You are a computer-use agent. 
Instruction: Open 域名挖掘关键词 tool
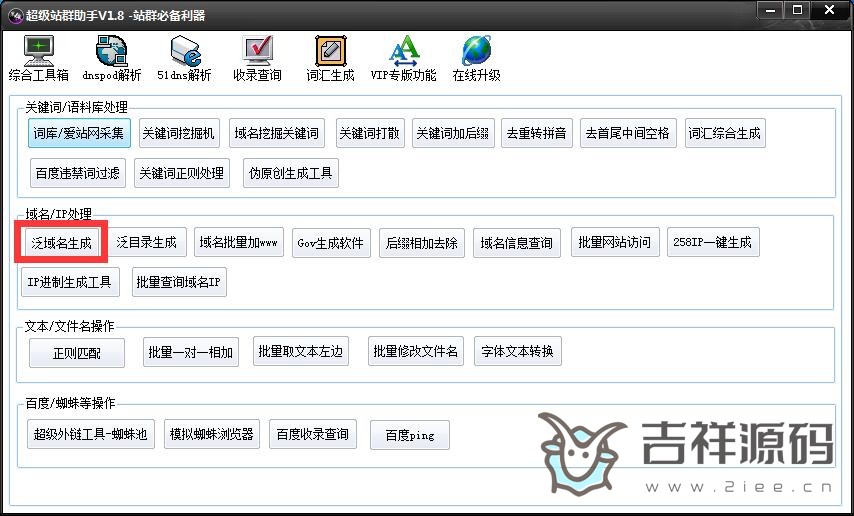(x=277, y=133)
